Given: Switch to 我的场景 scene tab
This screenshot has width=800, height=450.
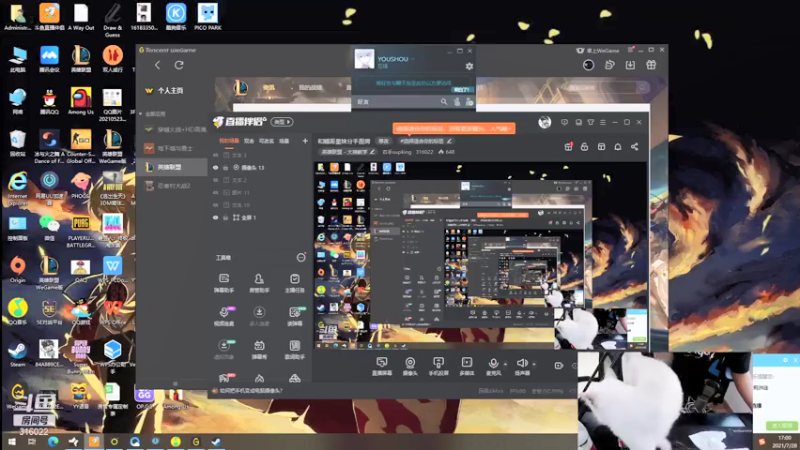Looking at the screenshot, I should click(229, 141).
